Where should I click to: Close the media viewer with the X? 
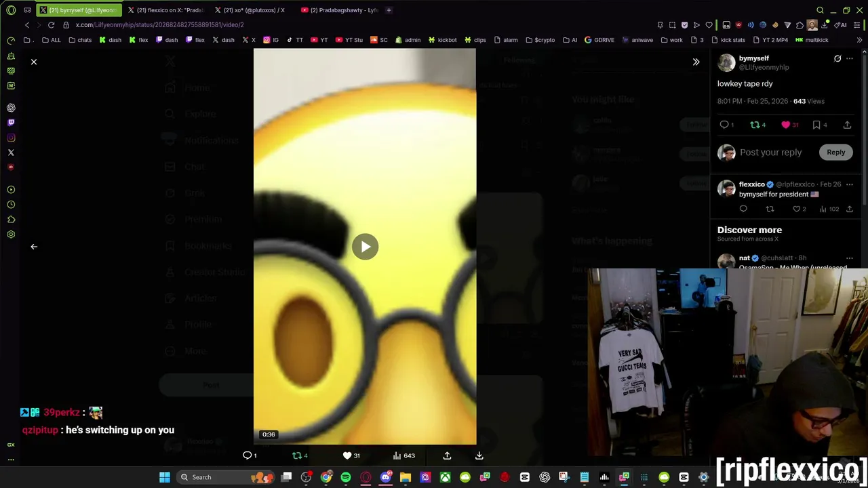[x=34, y=62]
